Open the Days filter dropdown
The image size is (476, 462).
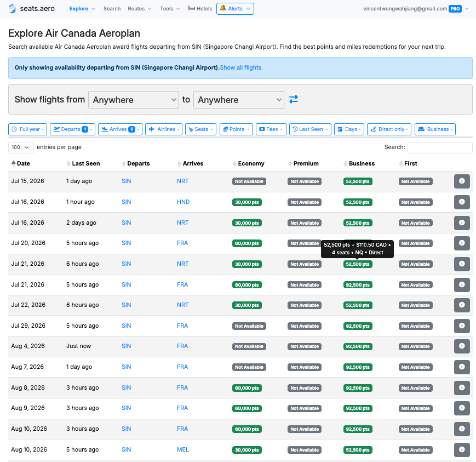coord(349,129)
